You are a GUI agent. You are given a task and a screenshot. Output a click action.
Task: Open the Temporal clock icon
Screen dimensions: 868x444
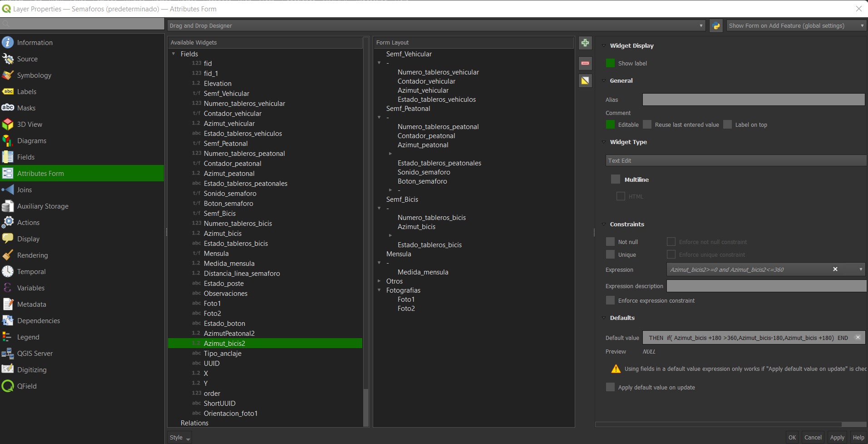tap(8, 271)
